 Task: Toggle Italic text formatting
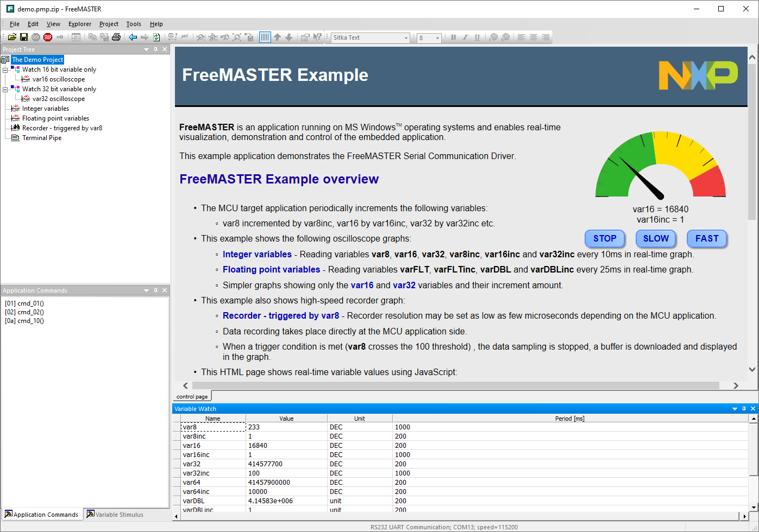[466, 37]
